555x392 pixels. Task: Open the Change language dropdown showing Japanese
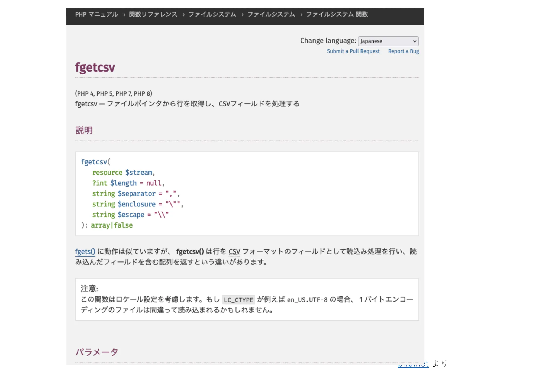[388, 41]
